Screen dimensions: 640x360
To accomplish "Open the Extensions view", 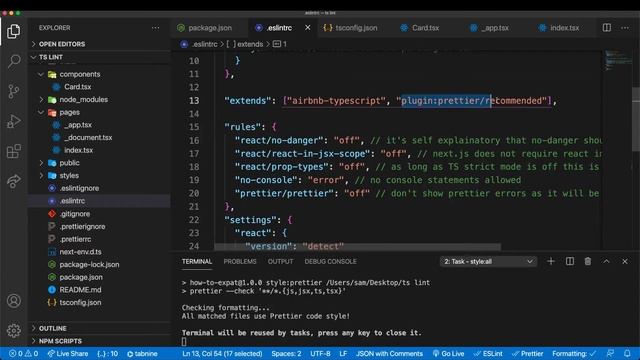I will click(x=13, y=151).
